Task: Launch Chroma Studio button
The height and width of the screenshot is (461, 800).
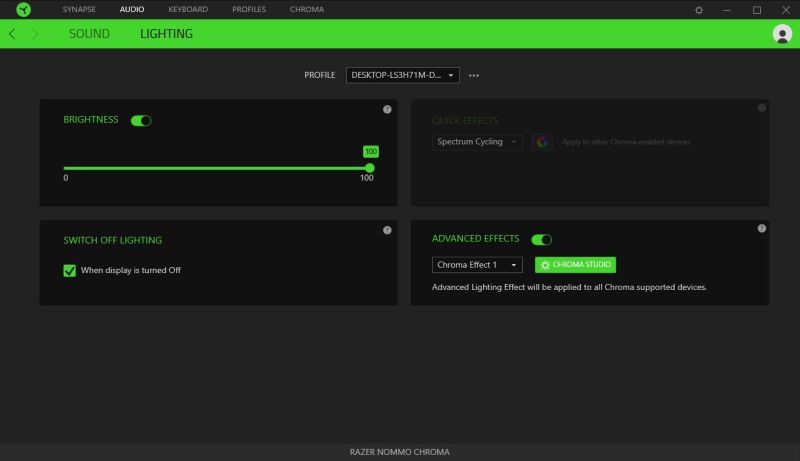Action: 575,265
